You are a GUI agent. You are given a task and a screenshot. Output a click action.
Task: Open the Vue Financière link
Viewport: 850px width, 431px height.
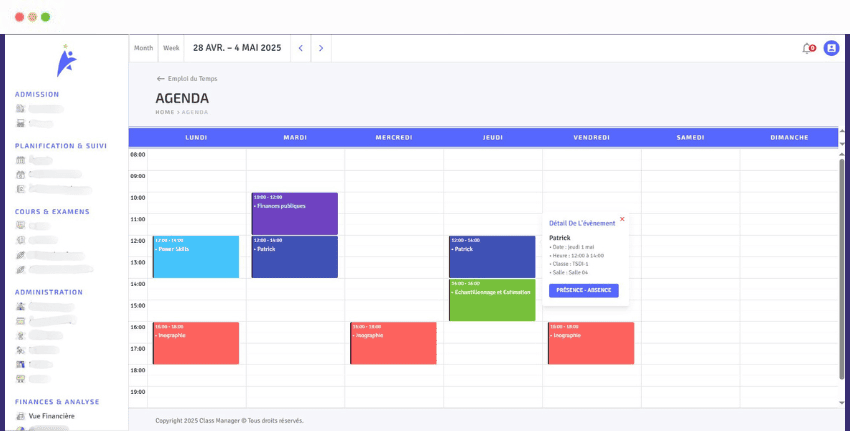(x=51, y=416)
